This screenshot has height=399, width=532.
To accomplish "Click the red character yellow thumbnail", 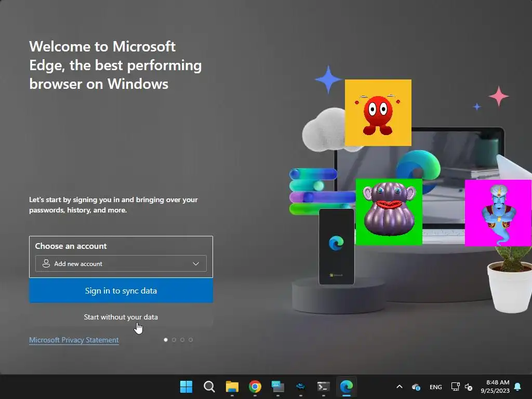I will tap(378, 113).
